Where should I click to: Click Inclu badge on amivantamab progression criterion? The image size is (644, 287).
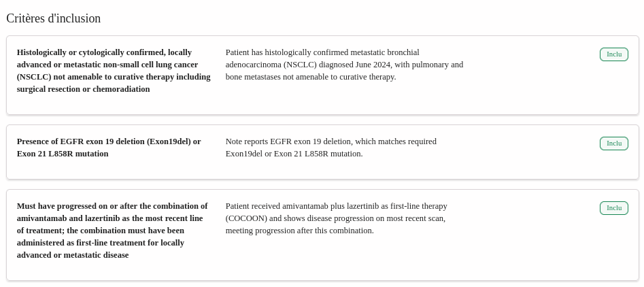pyautogui.click(x=613, y=208)
